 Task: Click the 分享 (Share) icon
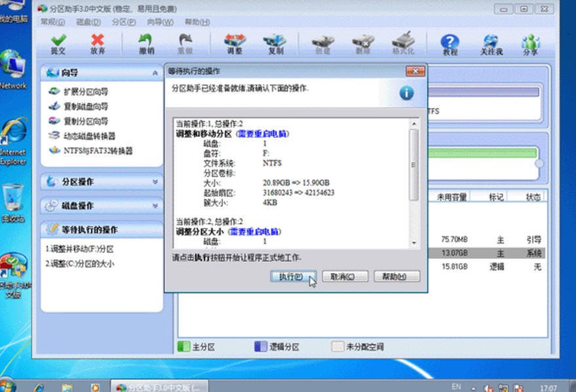[x=530, y=45]
